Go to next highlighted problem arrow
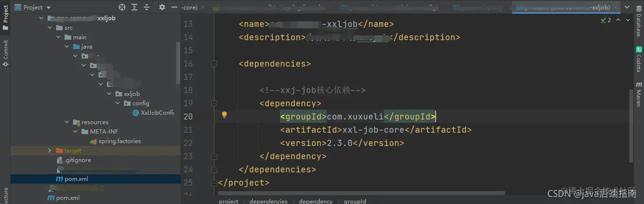The image size is (644, 204). coord(628,20)
